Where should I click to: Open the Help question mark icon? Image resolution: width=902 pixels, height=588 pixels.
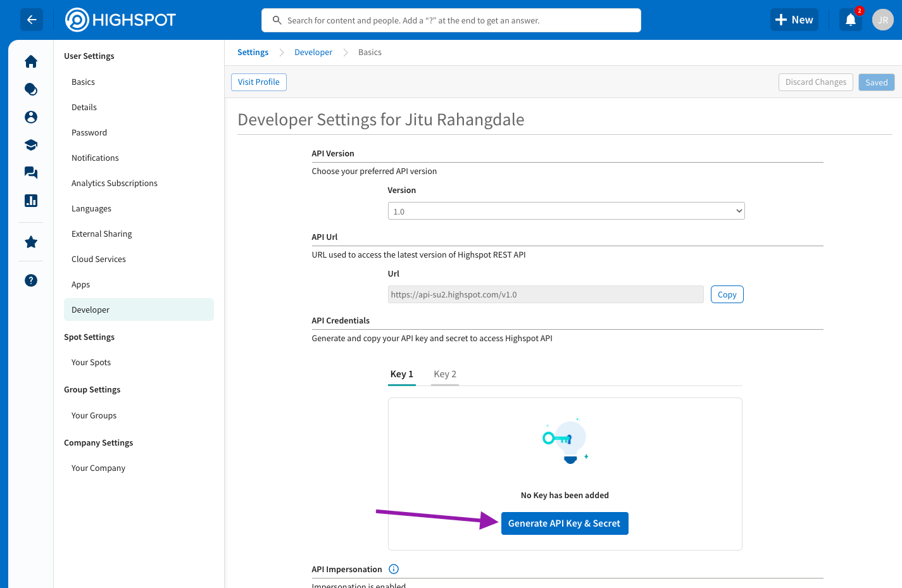[x=31, y=280]
